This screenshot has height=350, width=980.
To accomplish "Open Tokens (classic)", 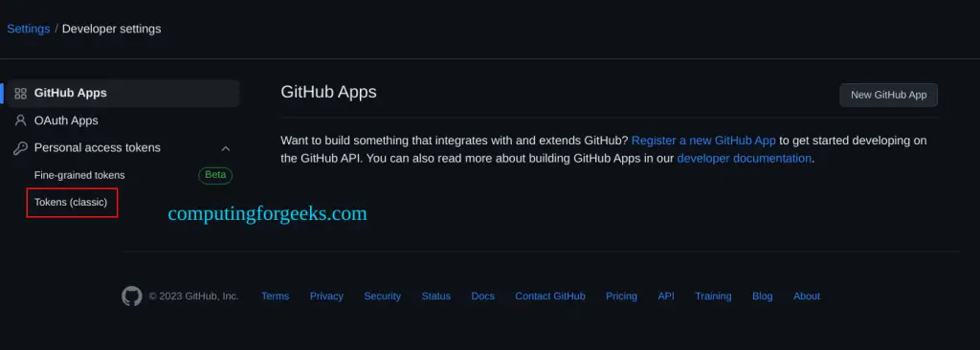I will click(71, 203).
